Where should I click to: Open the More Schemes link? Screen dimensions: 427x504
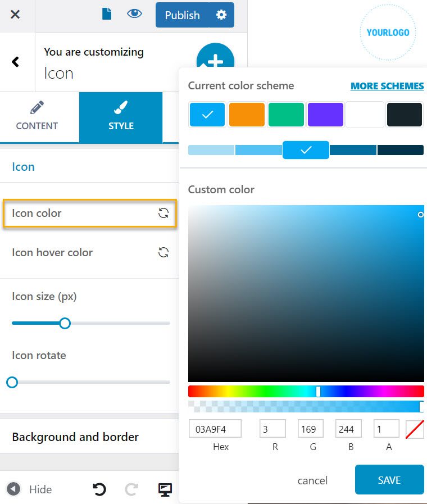click(x=387, y=86)
